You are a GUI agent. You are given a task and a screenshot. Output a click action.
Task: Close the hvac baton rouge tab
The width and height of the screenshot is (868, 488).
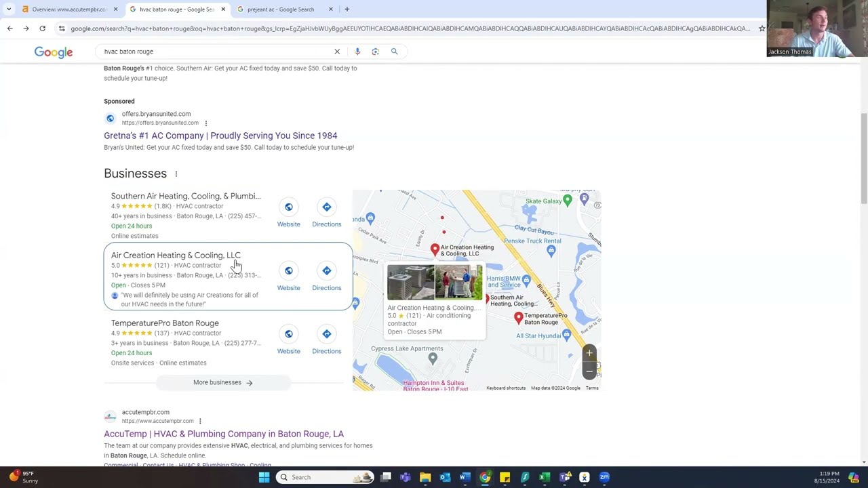(223, 9)
